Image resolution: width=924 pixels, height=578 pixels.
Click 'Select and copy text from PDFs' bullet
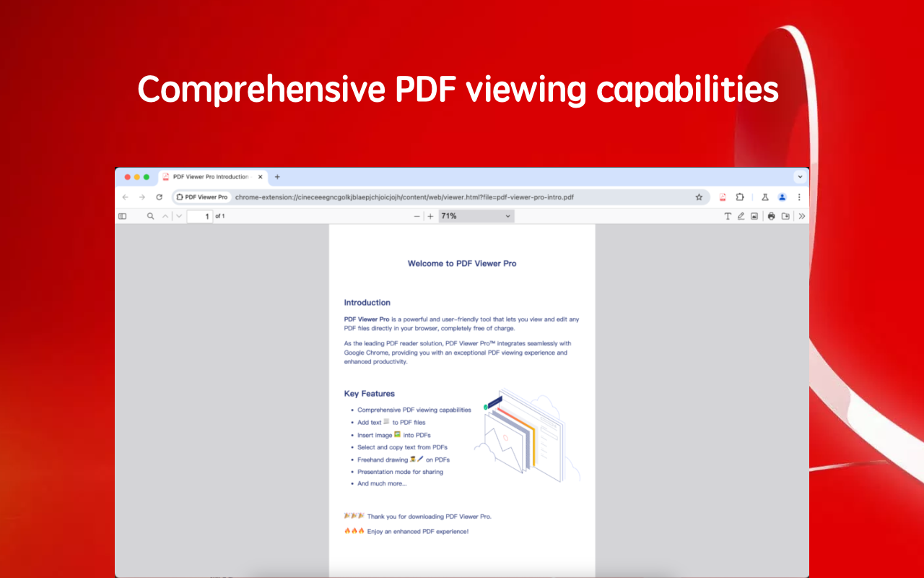[402, 447]
